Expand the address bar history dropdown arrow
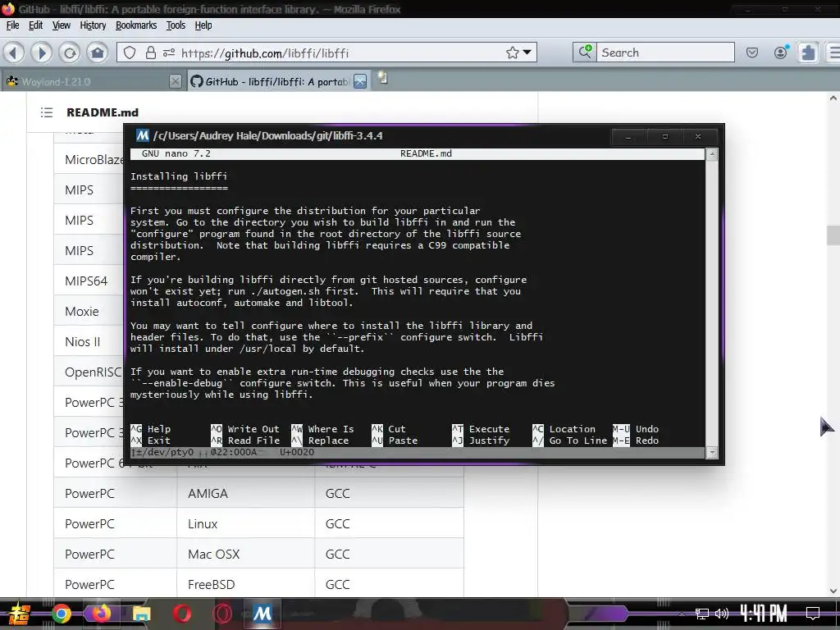The image size is (840, 630). pyautogui.click(x=527, y=52)
